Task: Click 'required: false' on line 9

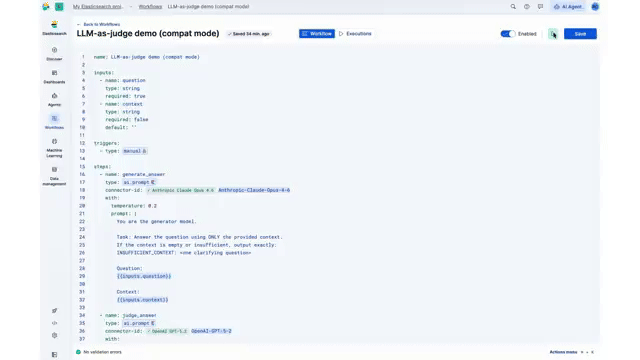Action: pyautogui.click(x=127, y=120)
